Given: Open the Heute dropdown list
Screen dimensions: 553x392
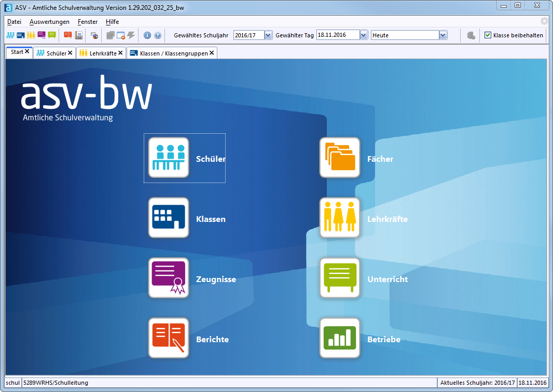Looking at the screenshot, I should point(443,35).
